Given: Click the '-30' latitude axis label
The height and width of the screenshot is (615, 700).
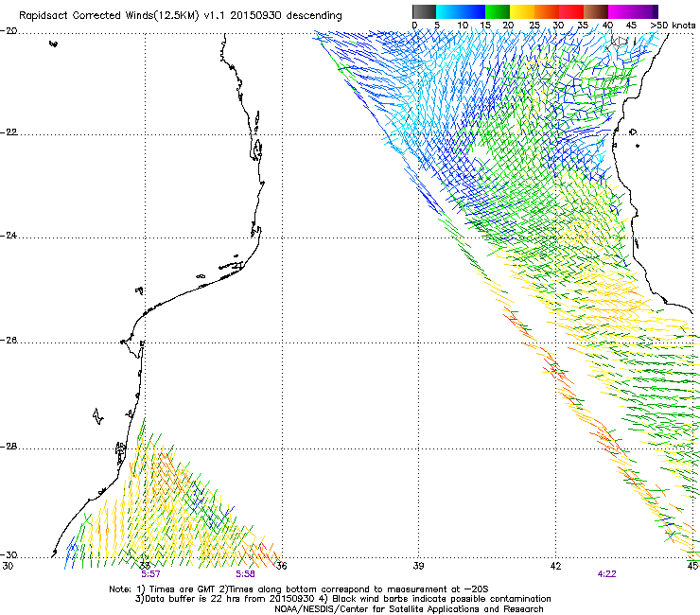Looking at the screenshot, I should (x=9, y=555).
